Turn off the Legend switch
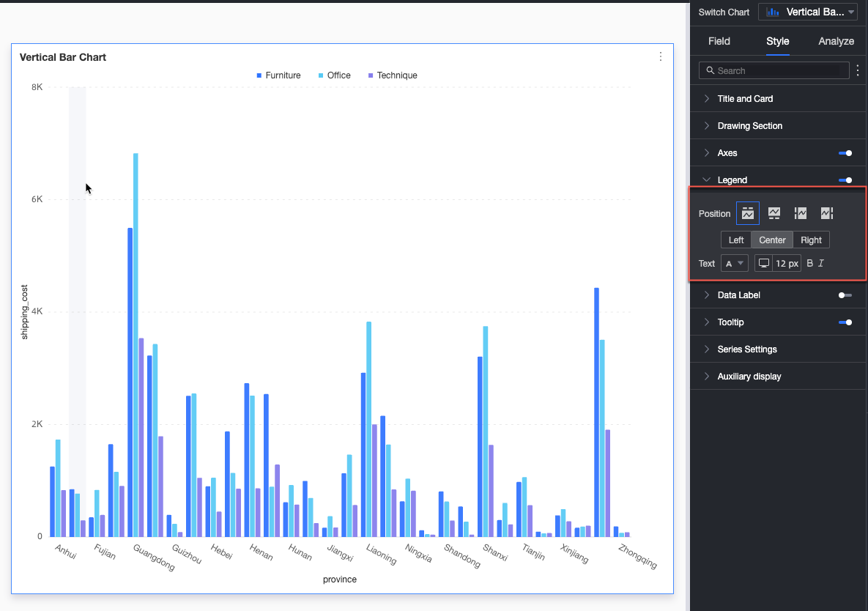 (x=845, y=180)
